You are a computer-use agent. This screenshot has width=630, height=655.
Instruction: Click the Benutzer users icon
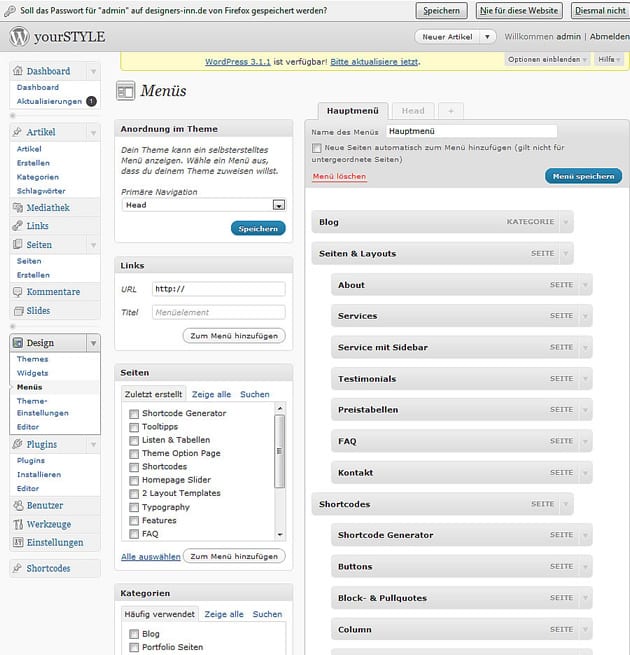[x=18, y=505]
